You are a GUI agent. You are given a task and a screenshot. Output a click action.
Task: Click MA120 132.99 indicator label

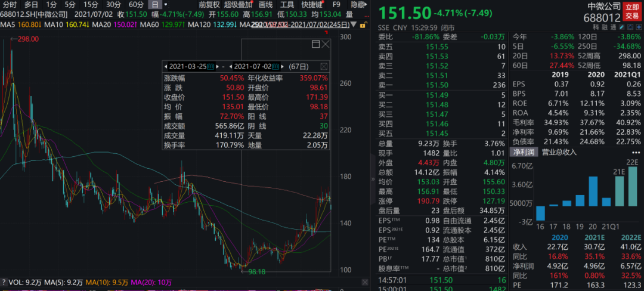212,24
